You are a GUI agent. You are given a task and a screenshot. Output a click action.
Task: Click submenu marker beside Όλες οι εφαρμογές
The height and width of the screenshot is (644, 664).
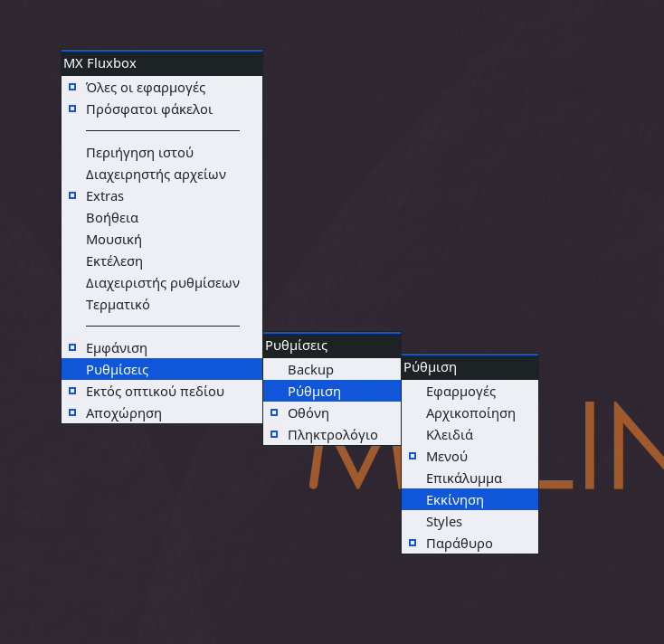point(72,87)
